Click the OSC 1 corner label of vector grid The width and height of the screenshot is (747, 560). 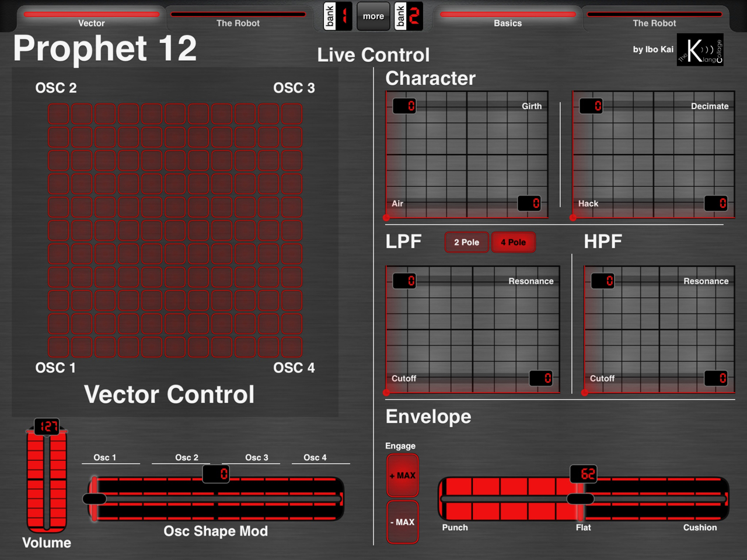pyautogui.click(x=55, y=368)
